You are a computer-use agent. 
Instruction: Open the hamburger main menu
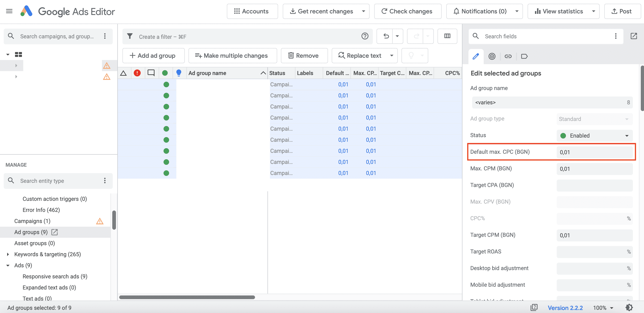(9, 11)
